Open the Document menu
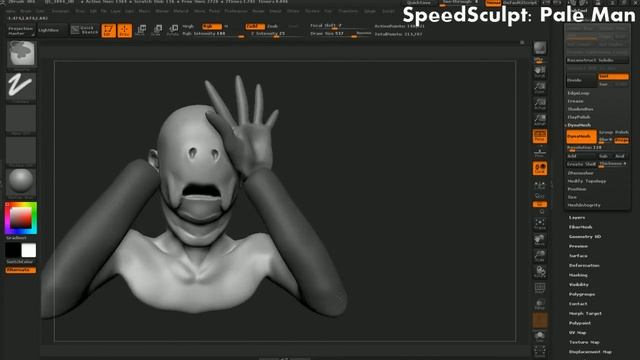 (x=60, y=11)
